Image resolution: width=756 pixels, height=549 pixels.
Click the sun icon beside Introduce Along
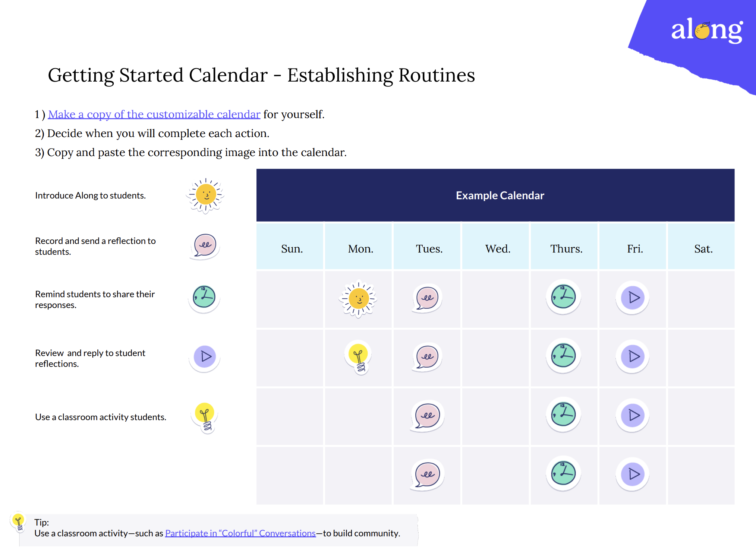click(205, 195)
